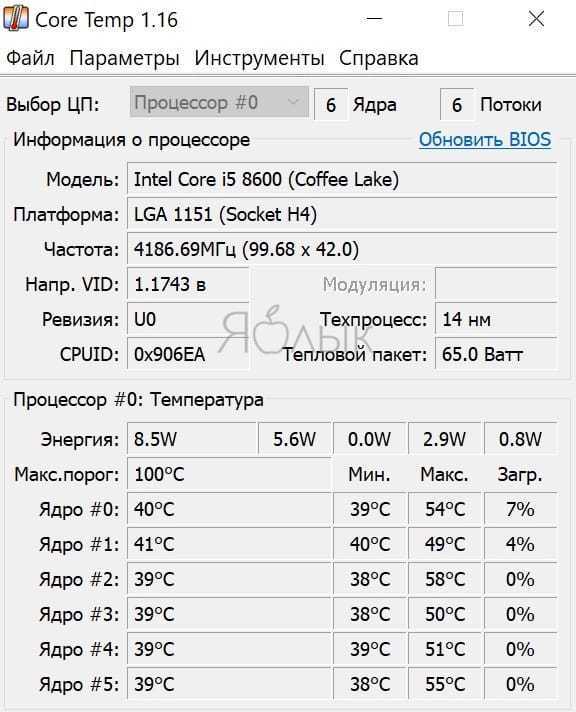Click the dropdown arrow of processor selector
This screenshot has width=576, height=712.
pos(293,102)
